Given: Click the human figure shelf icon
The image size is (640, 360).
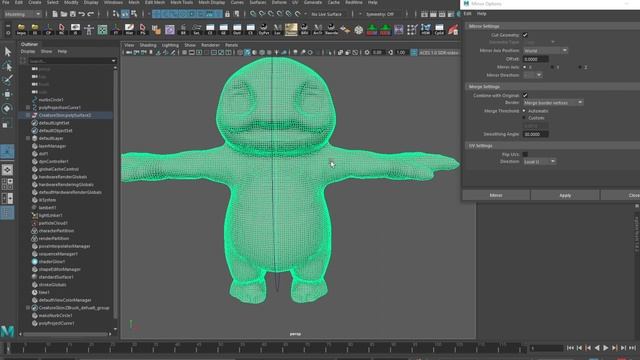Looking at the screenshot, I should tap(89, 29).
